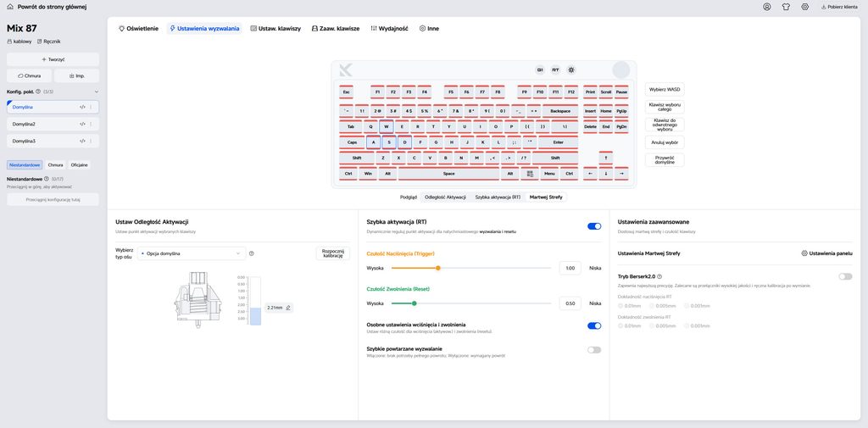Click the left arrow key on the keyboard
Image resolution: width=868 pixels, height=428 pixels.
[590, 174]
